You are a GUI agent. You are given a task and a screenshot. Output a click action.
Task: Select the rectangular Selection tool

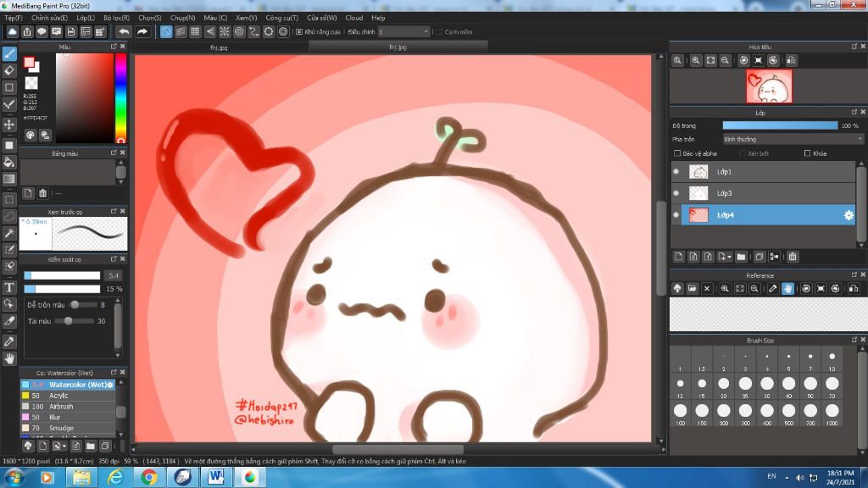click(x=9, y=199)
